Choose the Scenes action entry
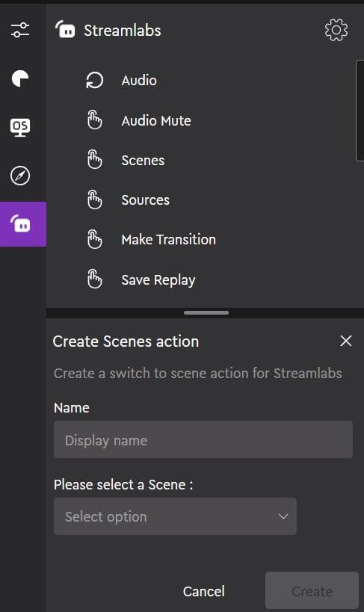 click(x=143, y=161)
